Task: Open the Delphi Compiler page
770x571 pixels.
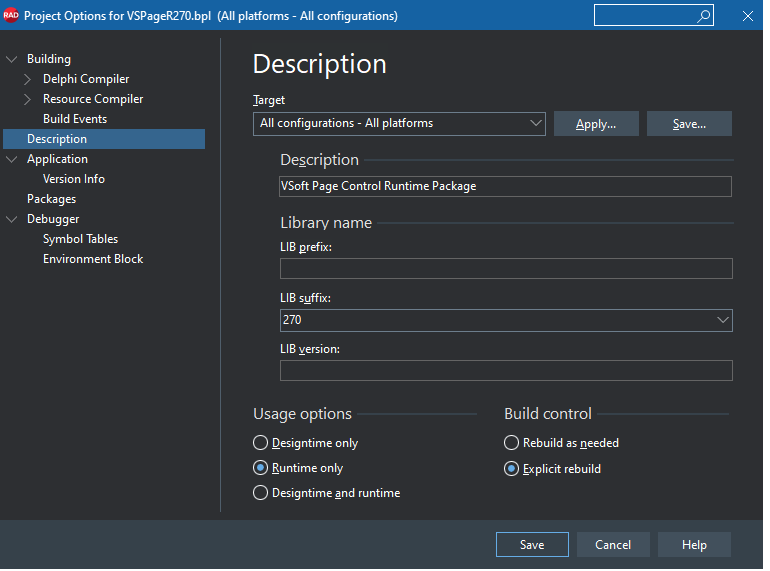Action: click(87, 80)
